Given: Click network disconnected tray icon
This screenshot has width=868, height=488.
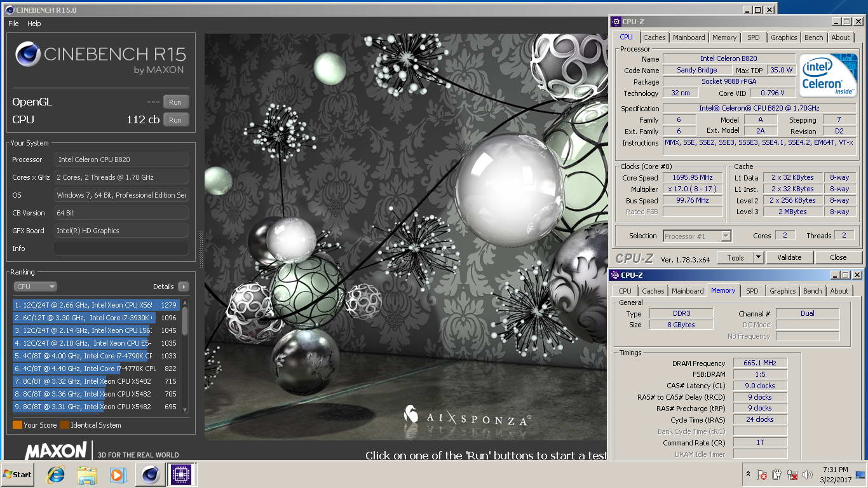Looking at the screenshot, I should click(x=792, y=475).
